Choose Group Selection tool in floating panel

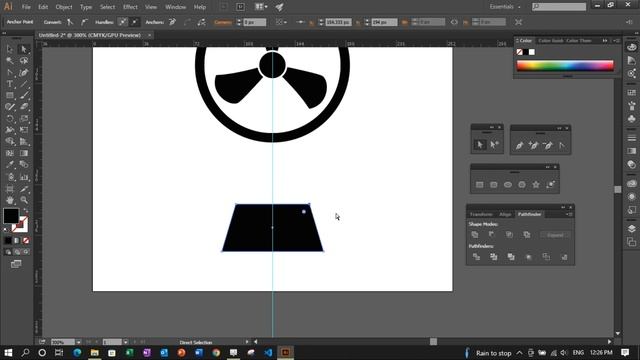coord(494,144)
